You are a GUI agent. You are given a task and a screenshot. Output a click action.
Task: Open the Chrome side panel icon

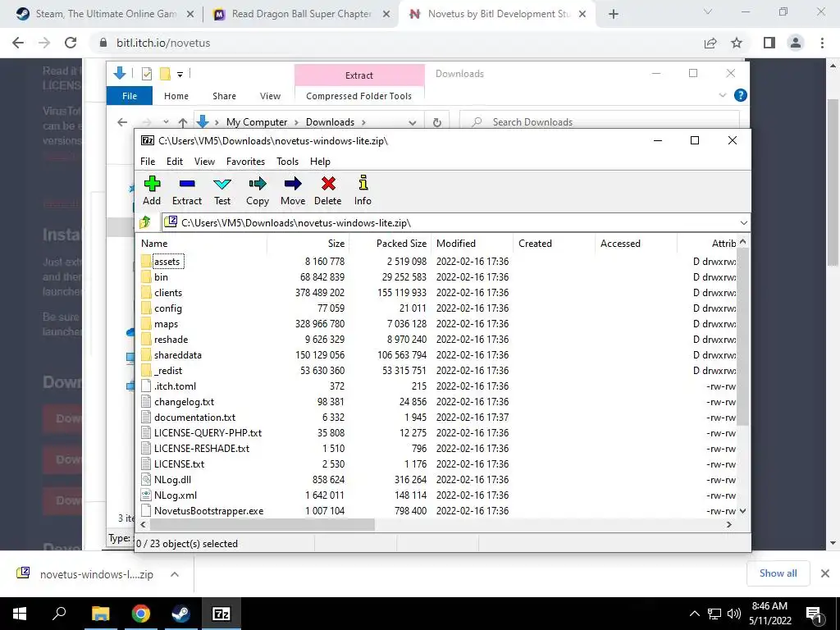click(x=769, y=43)
